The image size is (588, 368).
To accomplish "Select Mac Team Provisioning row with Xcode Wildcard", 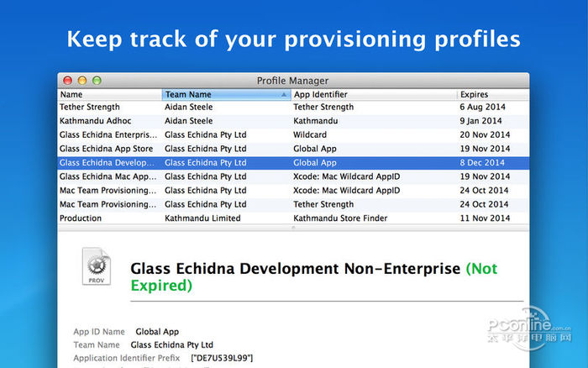I will click(x=293, y=191).
